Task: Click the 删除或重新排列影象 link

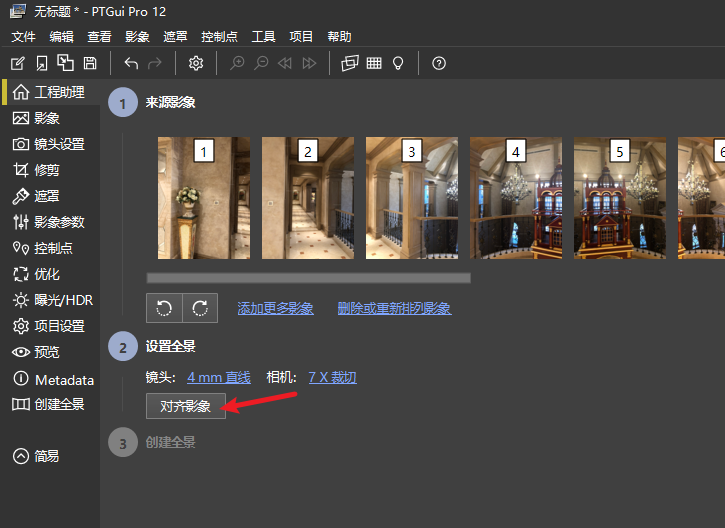Action: click(x=394, y=308)
